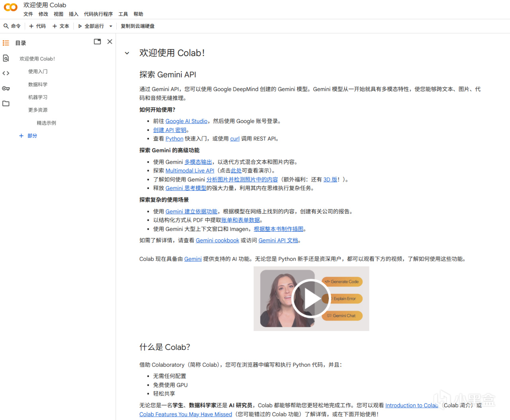Open the 全部运行 dropdown arrow
510x420 pixels.
pyautogui.click(x=111, y=26)
